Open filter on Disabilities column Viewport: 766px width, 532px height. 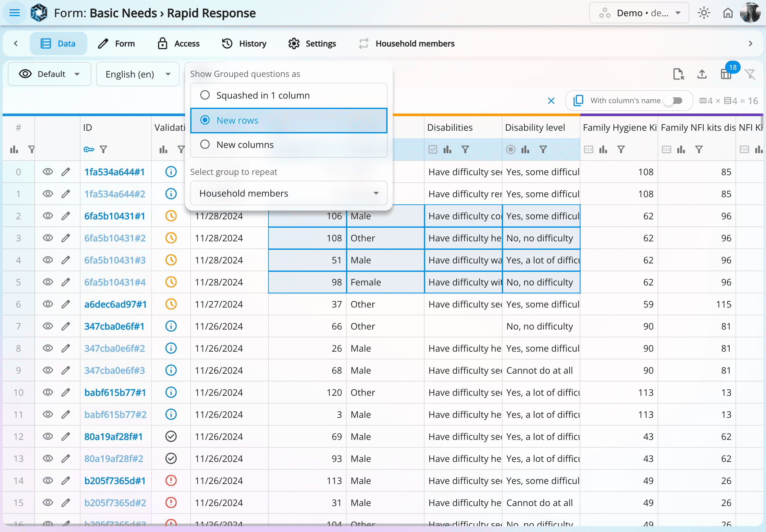pyautogui.click(x=465, y=150)
